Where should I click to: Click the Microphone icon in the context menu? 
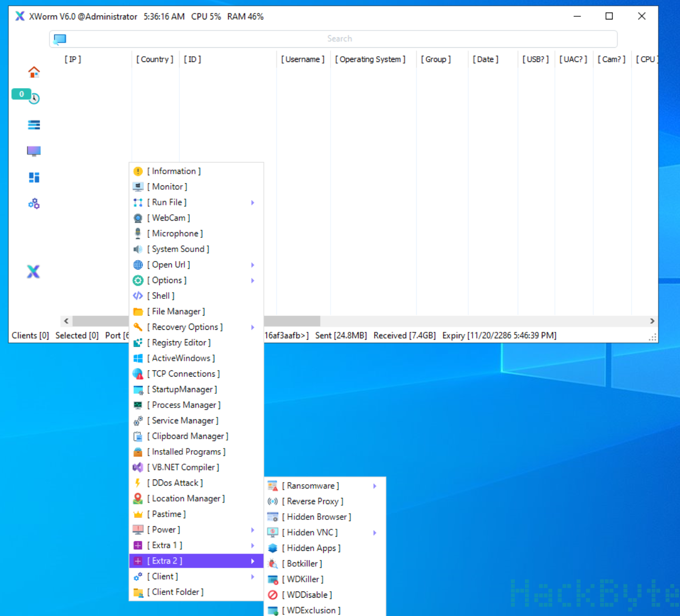tap(138, 234)
